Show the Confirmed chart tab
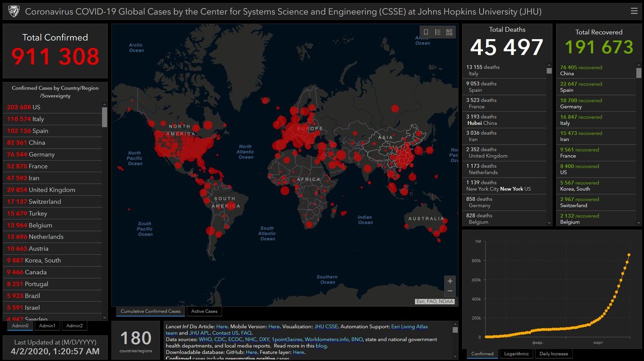Viewport: 644px width, 361px height. [x=482, y=353]
